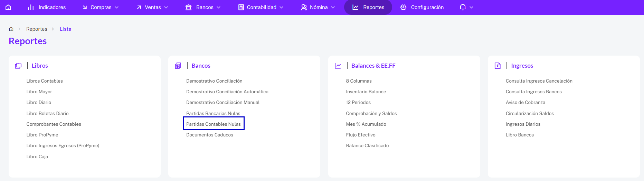Click the Ingresos section icon
Viewport: 644px width, 181px height.
click(498, 66)
